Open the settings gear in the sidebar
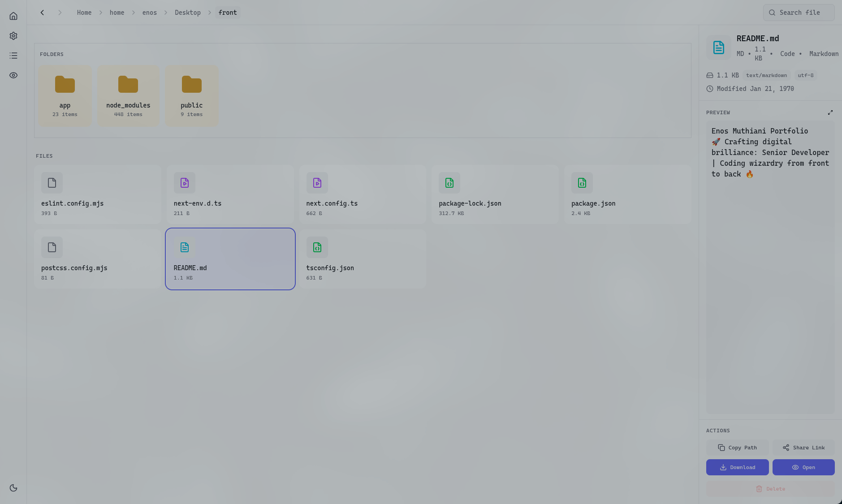Viewport: 842px width, 504px height. coord(13,36)
